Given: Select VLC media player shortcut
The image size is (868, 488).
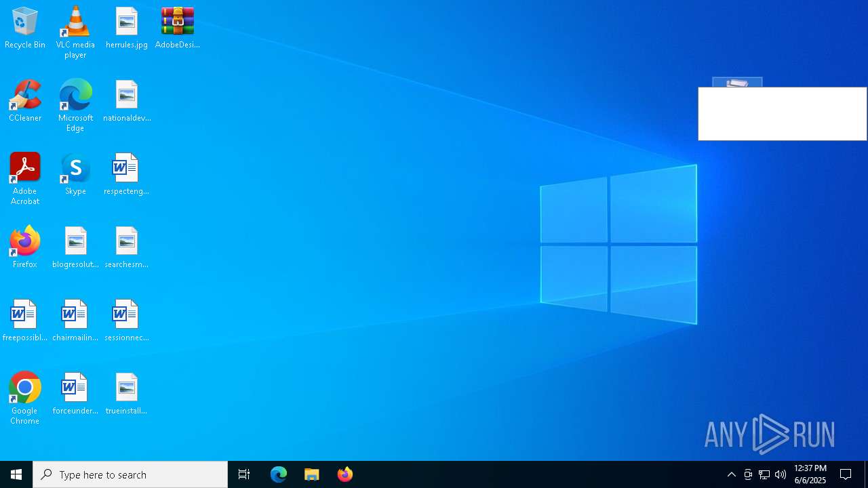Looking at the screenshot, I should pyautogui.click(x=75, y=33).
